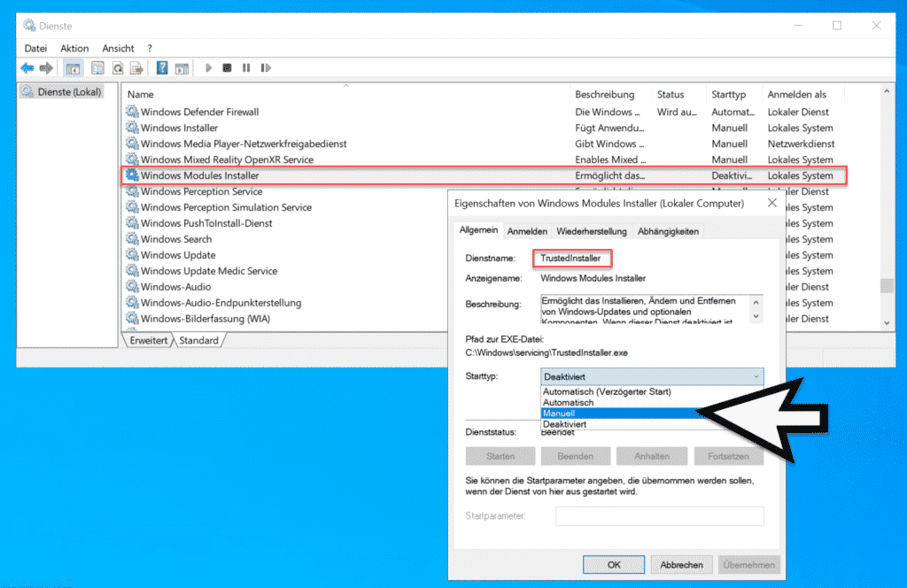Click the Übernehmen button
This screenshot has height=588, width=907.
click(x=749, y=565)
